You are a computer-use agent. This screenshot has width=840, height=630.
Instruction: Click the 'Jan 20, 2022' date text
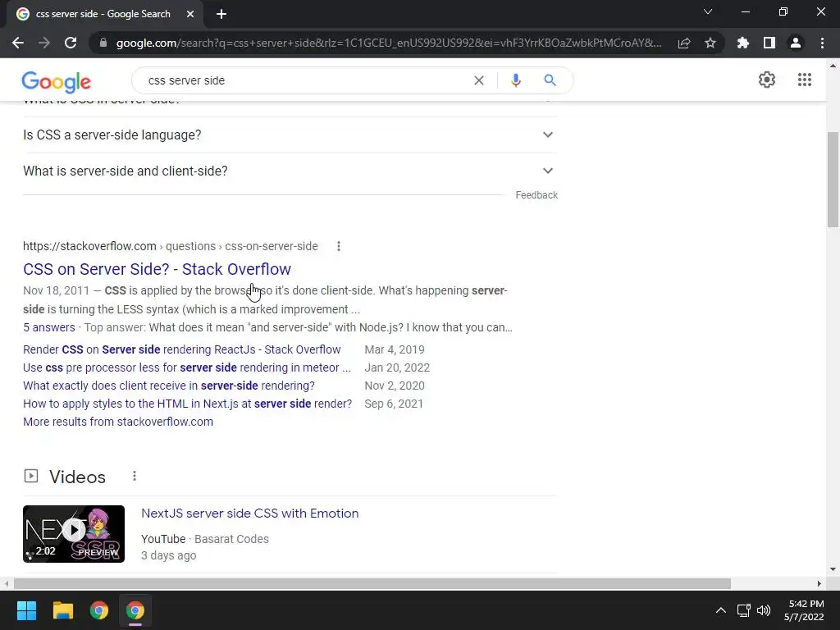(x=397, y=367)
